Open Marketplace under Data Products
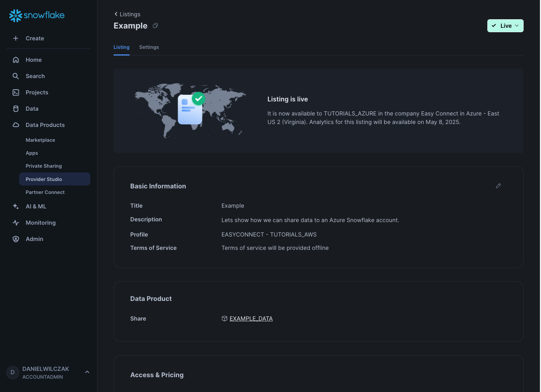This screenshot has height=392, width=541. 40,140
